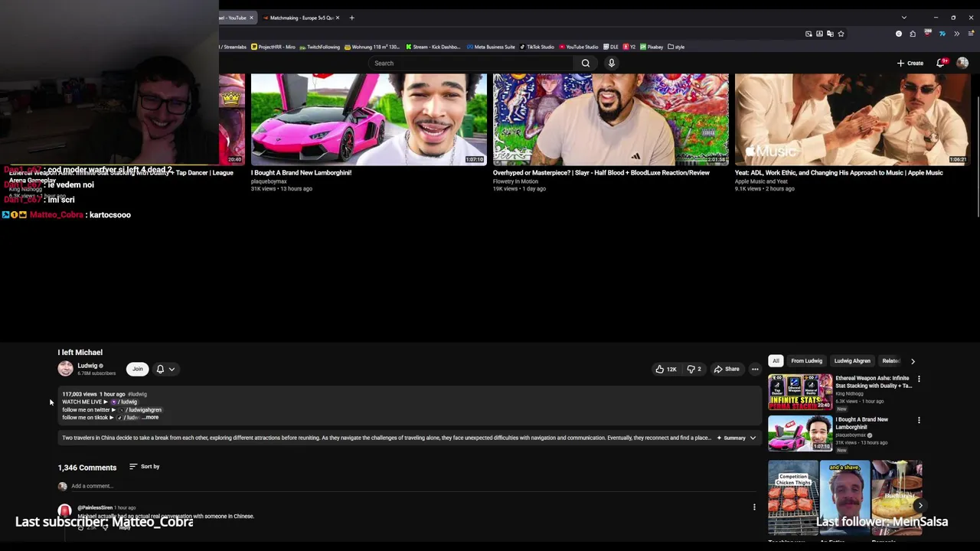Open @PainlessSiren commenter profile
This screenshot has height=551, width=980.
[x=95, y=507]
